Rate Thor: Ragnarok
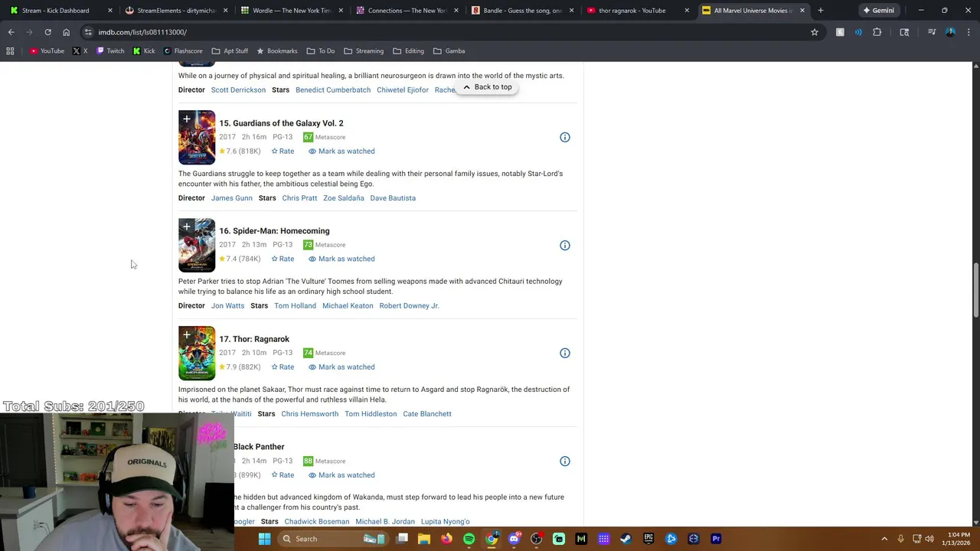This screenshot has width=980, height=551. [283, 367]
